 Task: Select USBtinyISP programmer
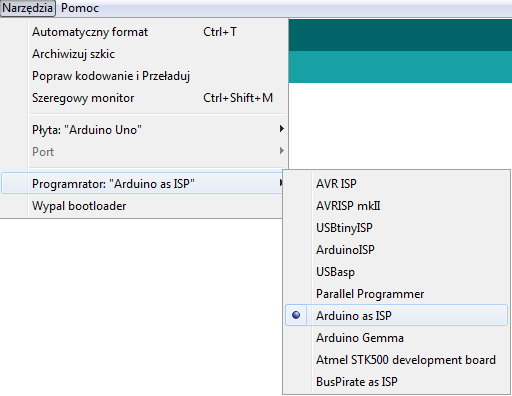click(396, 228)
